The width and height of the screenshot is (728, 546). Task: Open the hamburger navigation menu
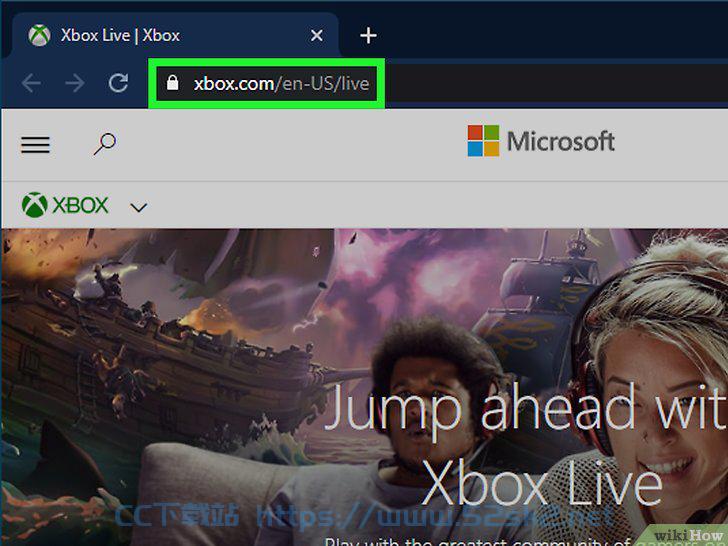[x=35, y=144]
